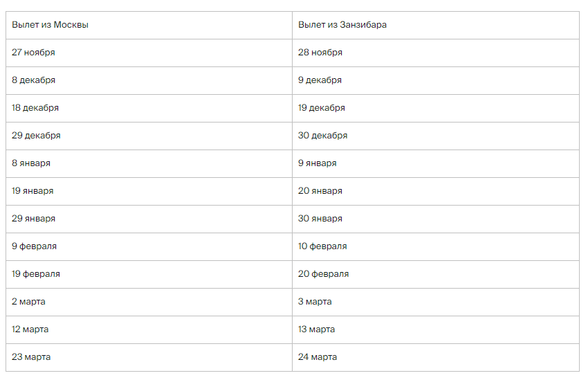Click the '2 марта' cell
This screenshot has height=380, width=588.
28,302
